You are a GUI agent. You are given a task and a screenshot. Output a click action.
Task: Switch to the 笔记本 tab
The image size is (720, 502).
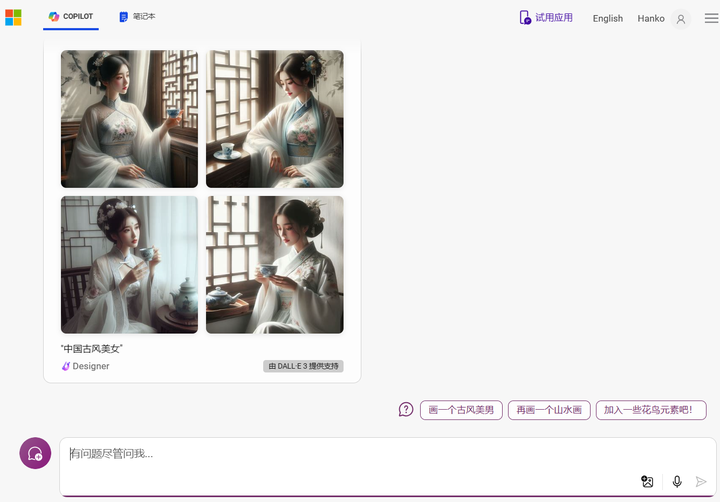(137, 17)
